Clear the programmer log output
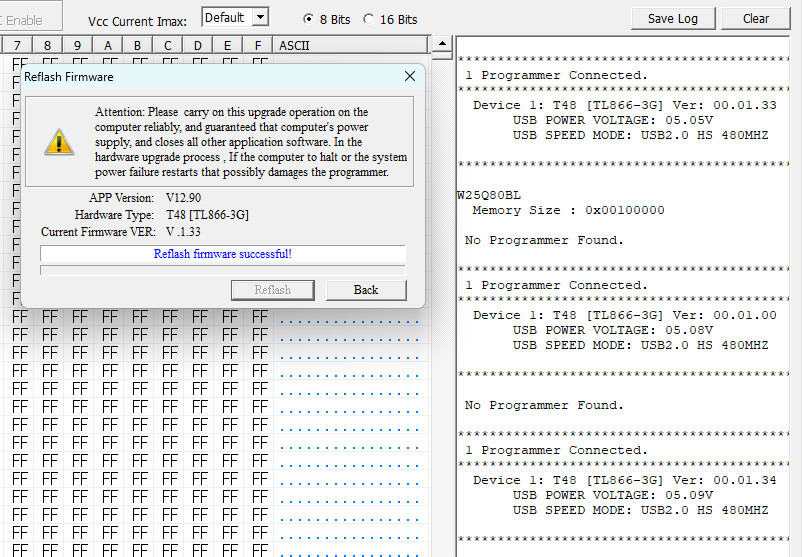The image size is (802, 557). 756,18
